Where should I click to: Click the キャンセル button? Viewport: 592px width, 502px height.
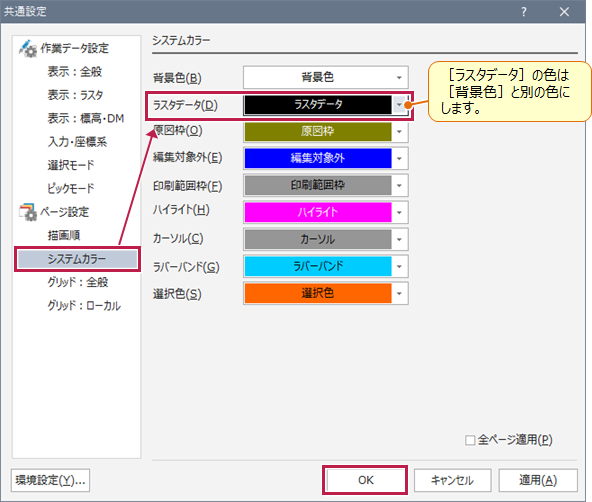click(452, 480)
